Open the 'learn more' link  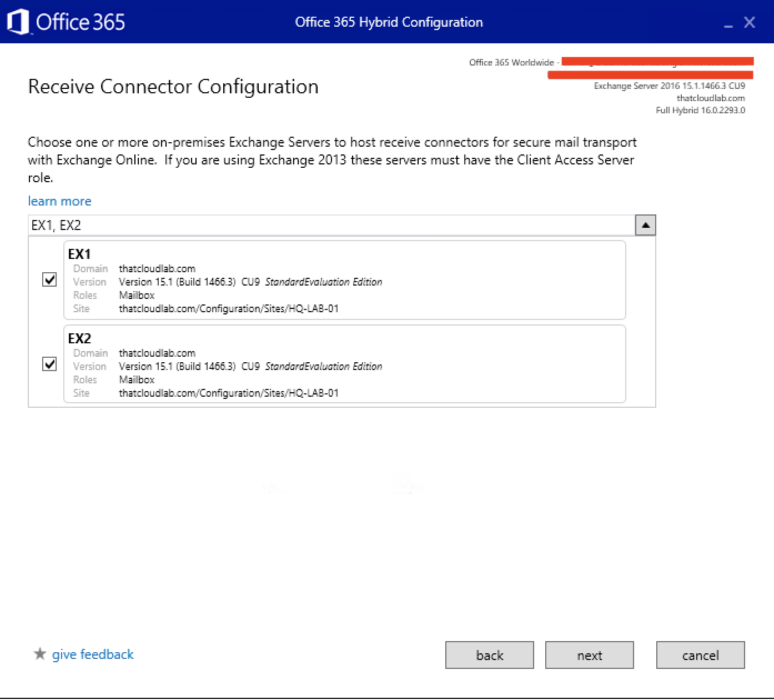pos(59,201)
